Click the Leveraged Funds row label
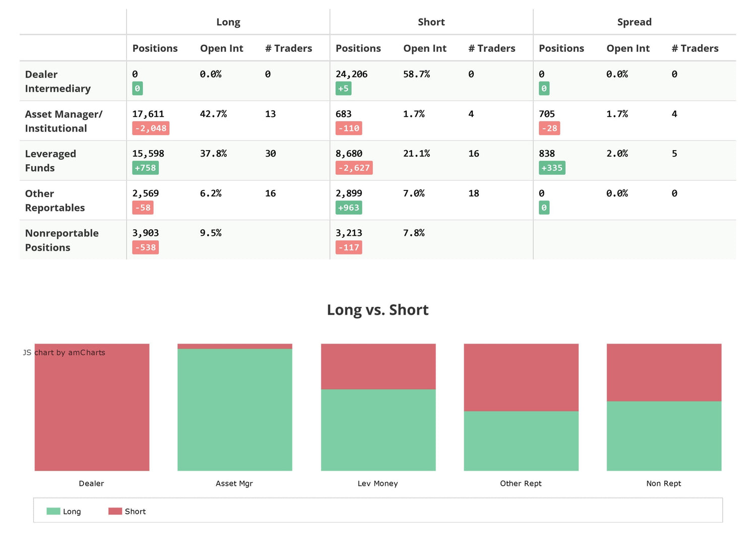 (x=50, y=161)
